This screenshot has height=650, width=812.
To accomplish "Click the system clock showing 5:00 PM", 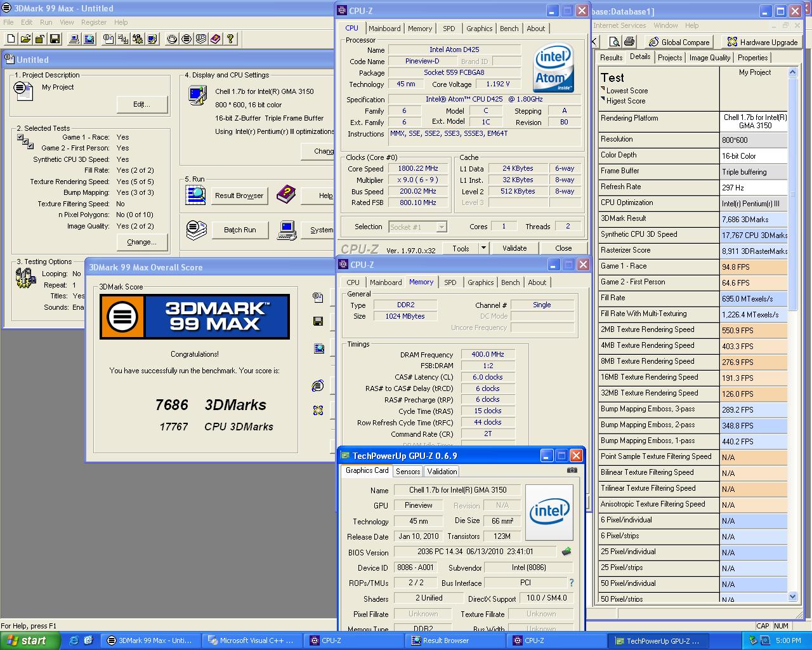I will [x=788, y=640].
